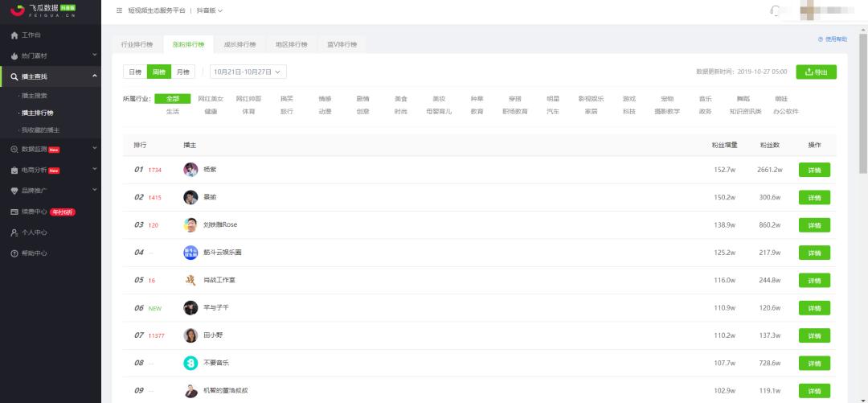The width and height of the screenshot is (868, 403).
Task: Click the 电商分析 shopping bag icon
Action: click(x=14, y=171)
